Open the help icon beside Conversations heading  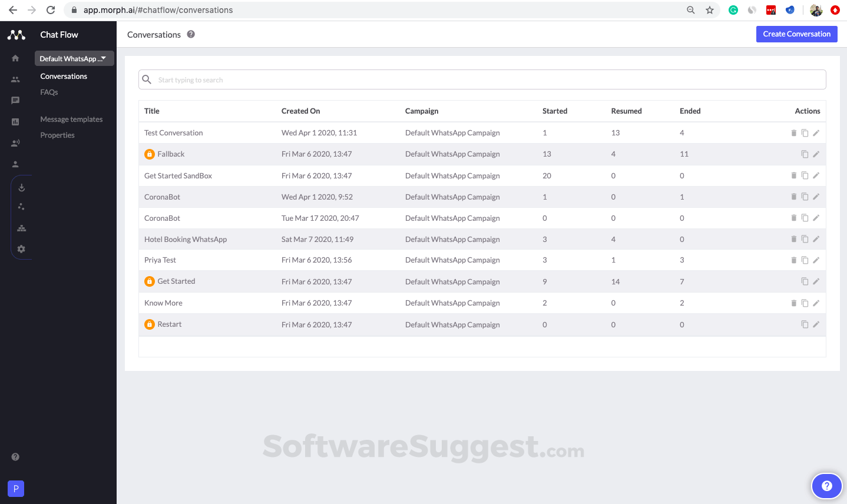pos(191,34)
